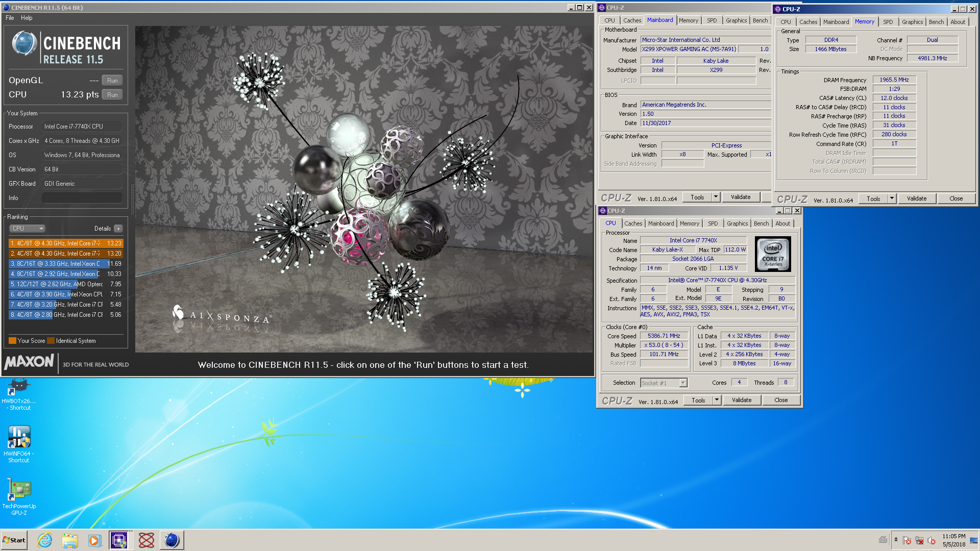Open Windows Media Player taskbar icon
The image size is (980, 551).
94,540
